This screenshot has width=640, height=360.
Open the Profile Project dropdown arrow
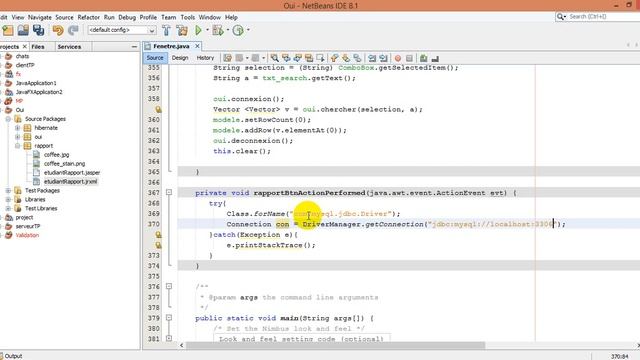click(x=248, y=30)
